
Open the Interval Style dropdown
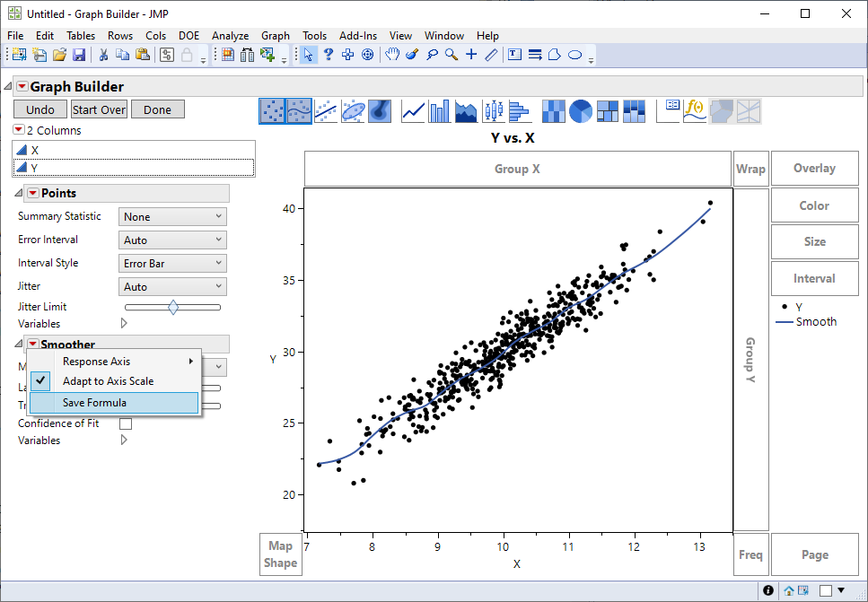click(172, 262)
